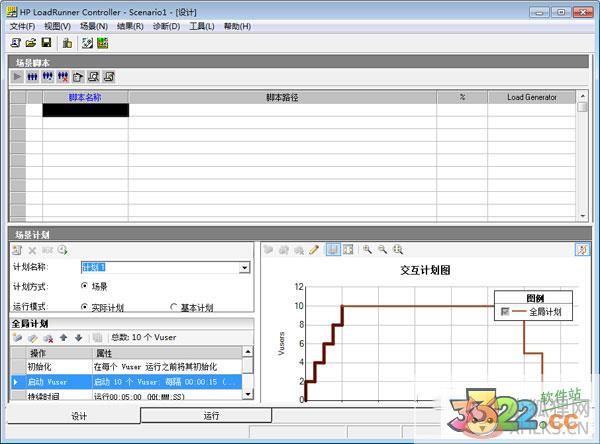Viewport: 600px width, 444px height.
Task: Click the Details icon in the script toolbar
Action: click(93, 77)
